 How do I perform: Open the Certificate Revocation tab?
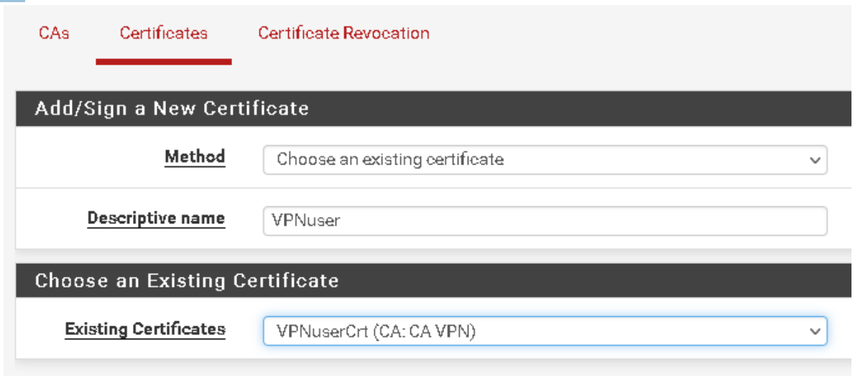[343, 33]
